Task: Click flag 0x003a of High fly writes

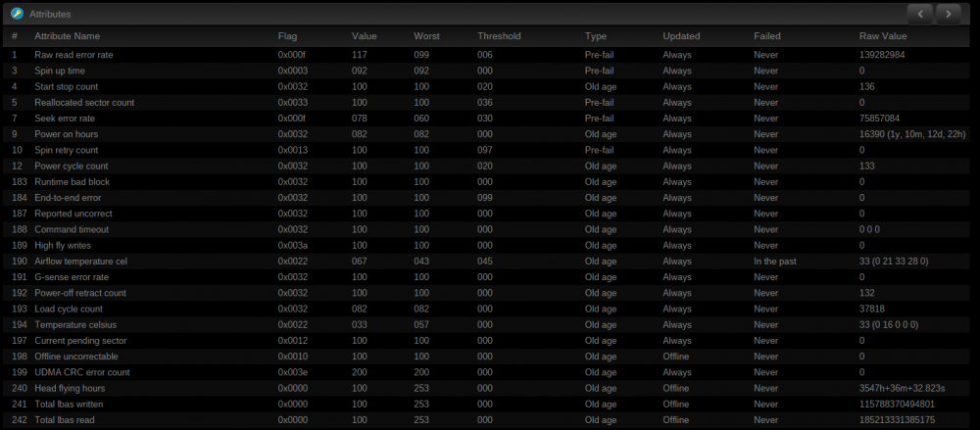Action: [x=292, y=246]
